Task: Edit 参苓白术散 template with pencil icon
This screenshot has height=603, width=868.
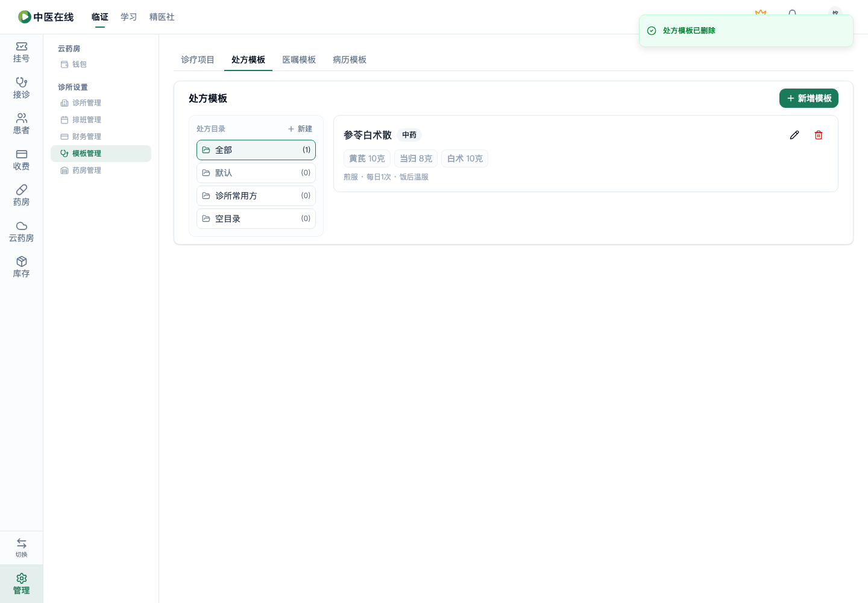Action: (794, 135)
